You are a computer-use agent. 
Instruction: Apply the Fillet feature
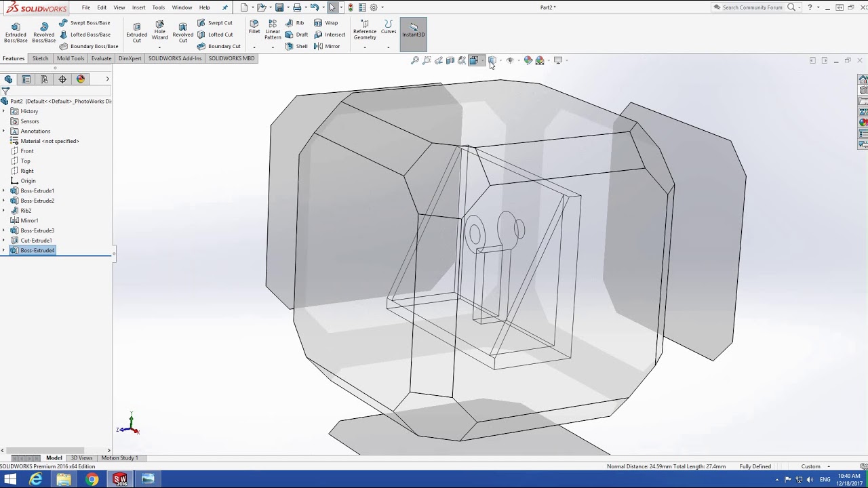point(254,27)
